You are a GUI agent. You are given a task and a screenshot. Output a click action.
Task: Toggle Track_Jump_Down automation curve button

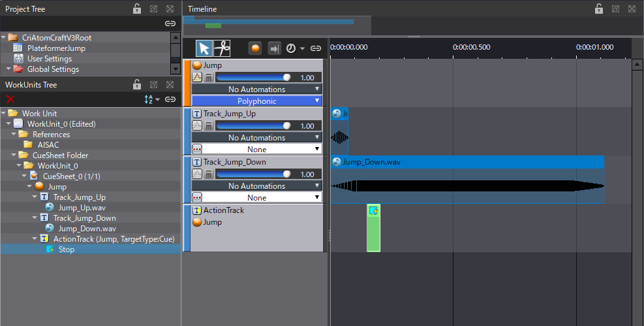197,174
